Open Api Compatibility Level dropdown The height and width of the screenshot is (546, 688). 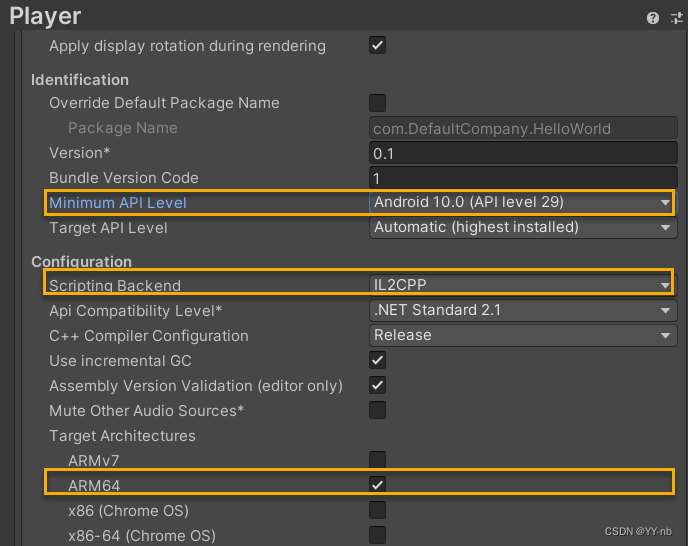coord(522,310)
